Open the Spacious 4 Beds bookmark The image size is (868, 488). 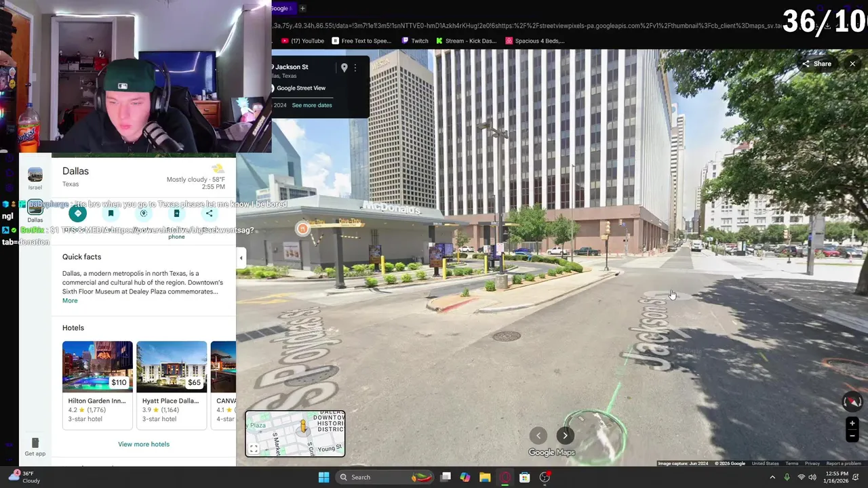click(535, 41)
